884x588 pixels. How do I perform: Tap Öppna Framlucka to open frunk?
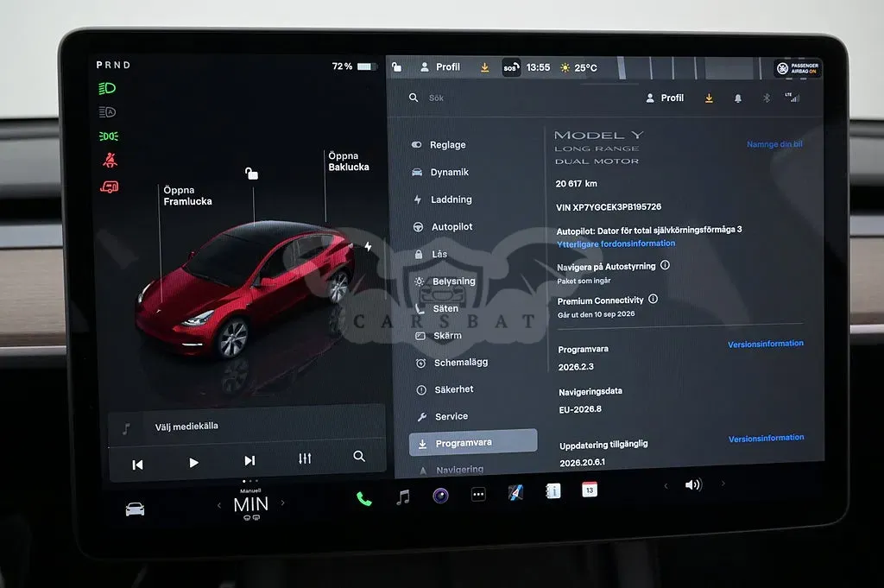(x=187, y=196)
